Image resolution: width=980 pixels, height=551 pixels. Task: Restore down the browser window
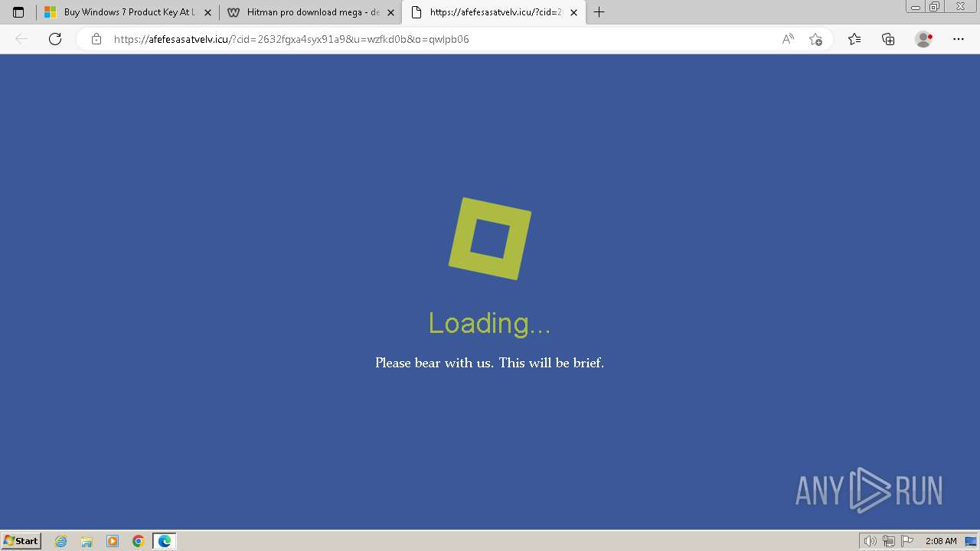(x=935, y=7)
